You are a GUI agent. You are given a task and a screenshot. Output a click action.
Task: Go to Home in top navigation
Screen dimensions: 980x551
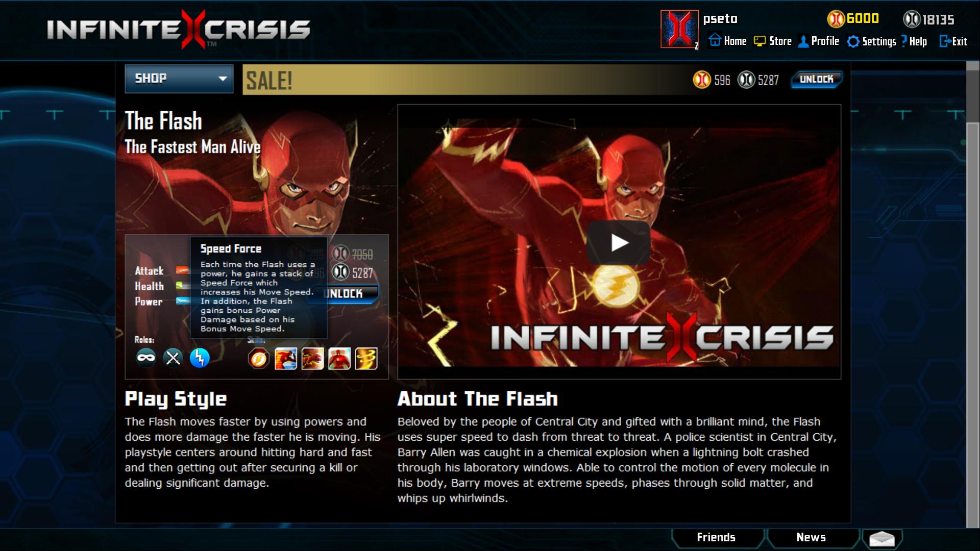click(727, 41)
